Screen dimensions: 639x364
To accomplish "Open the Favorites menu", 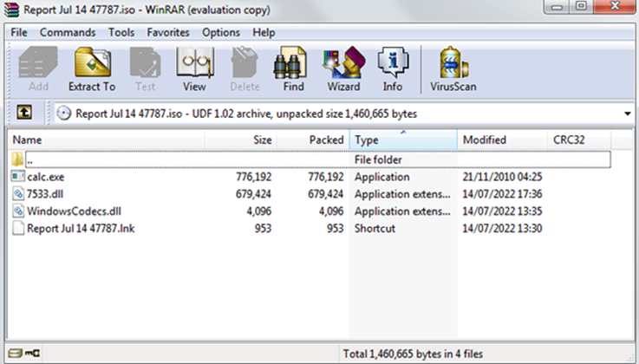I will pyautogui.click(x=168, y=32).
